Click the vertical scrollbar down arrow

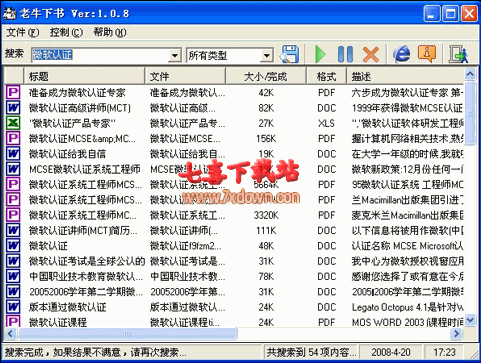(x=470, y=320)
